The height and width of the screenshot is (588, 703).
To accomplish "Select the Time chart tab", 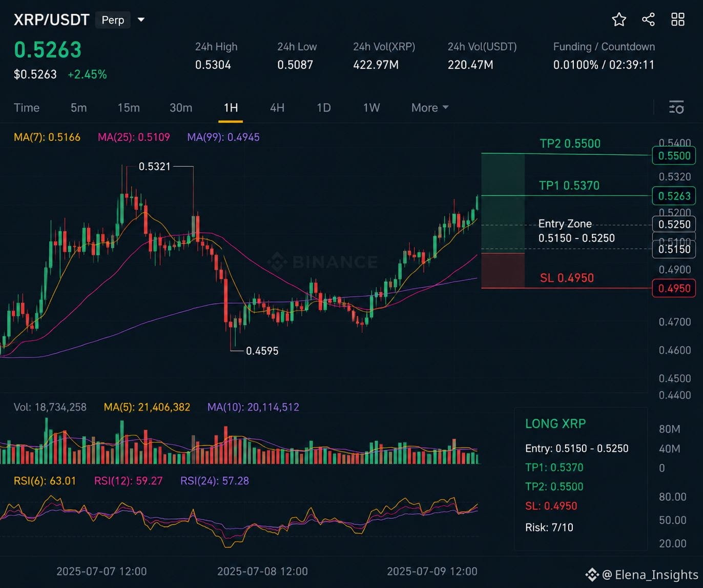I will point(27,108).
